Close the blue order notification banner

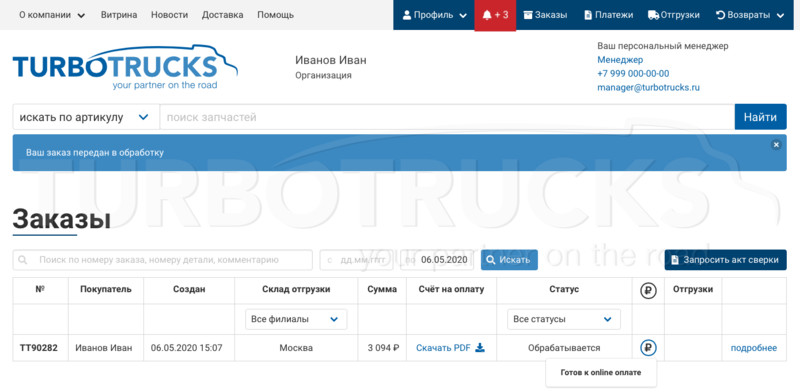(x=776, y=145)
